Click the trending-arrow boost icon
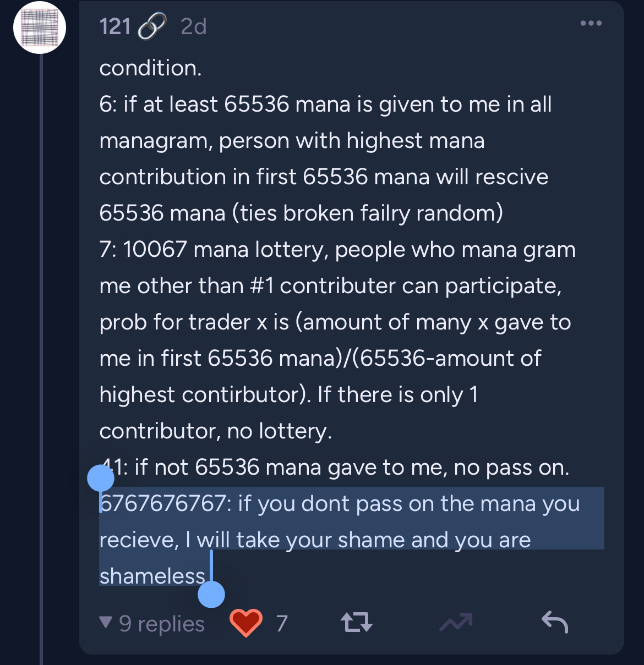This screenshot has height=665, width=644. pos(456,623)
